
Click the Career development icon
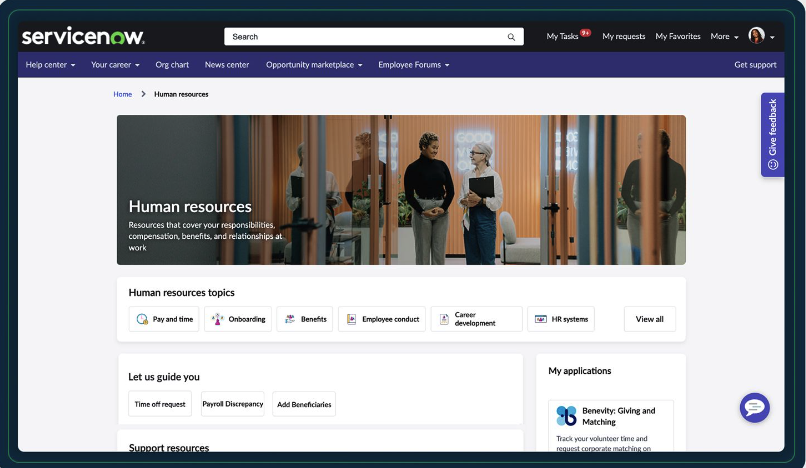point(444,319)
